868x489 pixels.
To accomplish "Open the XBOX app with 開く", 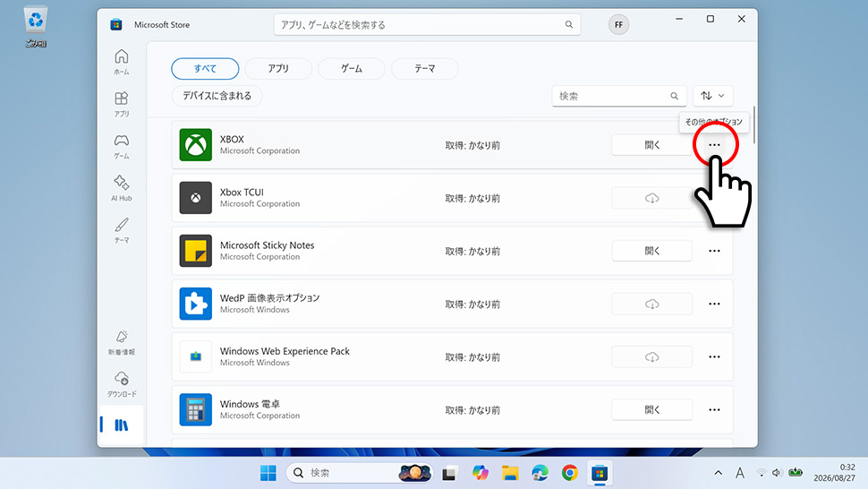I will pyautogui.click(x=652, y=145).
